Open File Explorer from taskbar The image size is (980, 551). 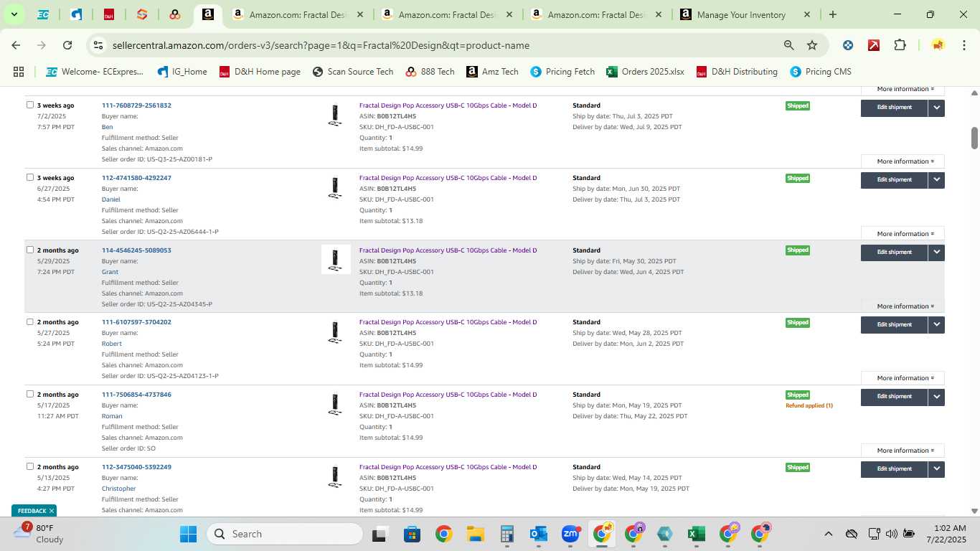tap(475, 534)
